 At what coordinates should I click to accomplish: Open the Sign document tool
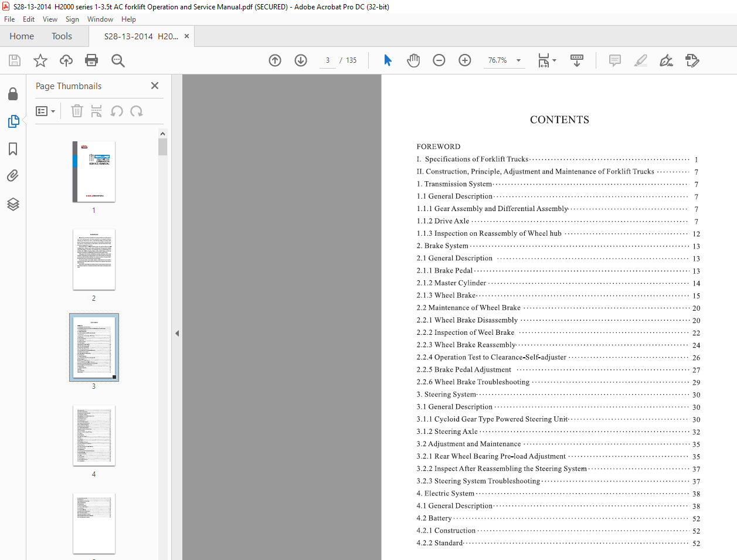(x=667, y=60)
